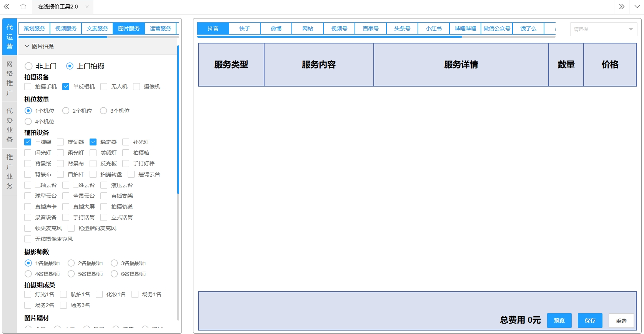
Task: Select the 微信公众号 platform tab
Action: coord(497,28)
